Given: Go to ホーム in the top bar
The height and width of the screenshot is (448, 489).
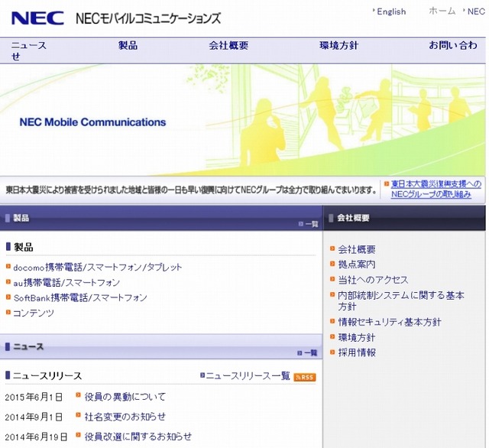Looking at the screenshot, I should [442, 11].
